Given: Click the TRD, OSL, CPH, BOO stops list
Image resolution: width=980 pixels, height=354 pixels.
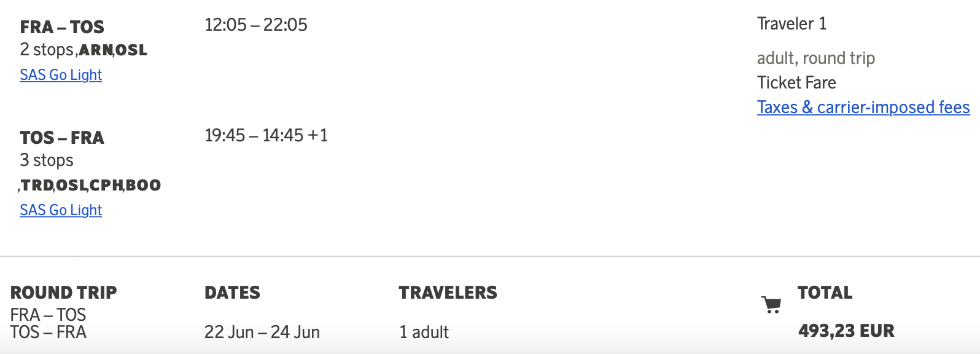Looking at the screenshot, I should pyautogui.click(x=90, y=185).
